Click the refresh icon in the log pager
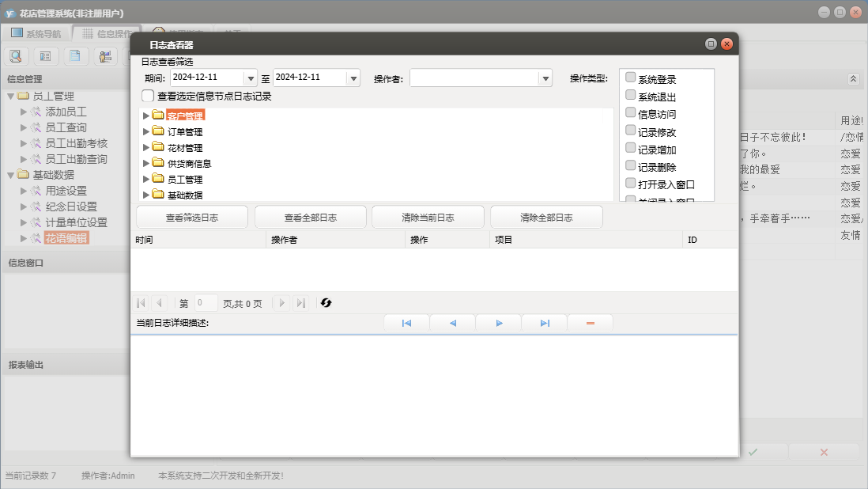The width and height of the screenshot is (868, 489). click(x=326, y=303)
